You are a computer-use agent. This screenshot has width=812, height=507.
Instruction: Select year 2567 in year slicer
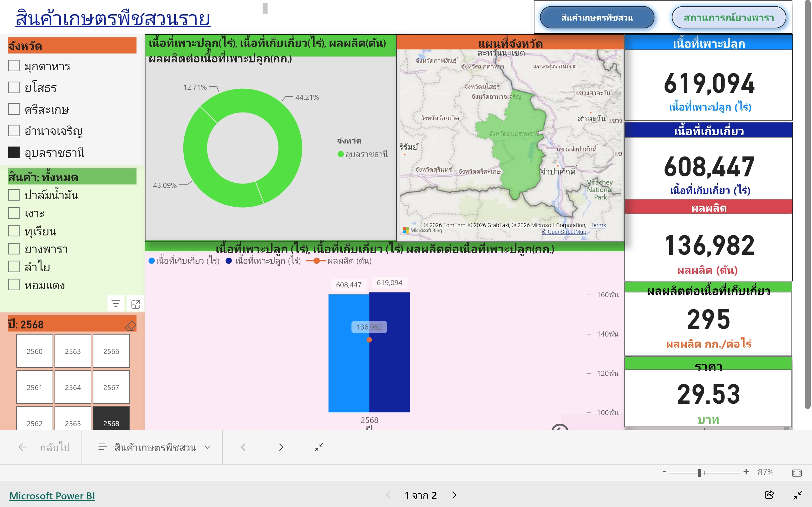[111, 387]
